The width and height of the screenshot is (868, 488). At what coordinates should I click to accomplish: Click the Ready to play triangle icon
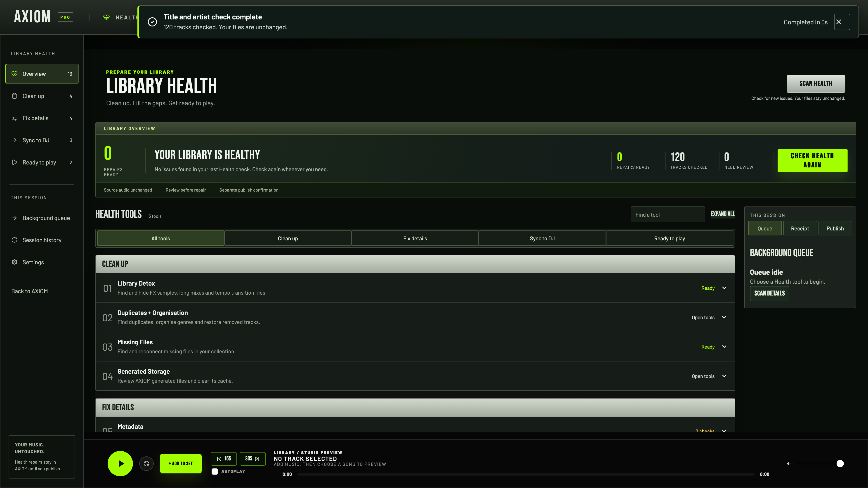(x=14, y=162)
